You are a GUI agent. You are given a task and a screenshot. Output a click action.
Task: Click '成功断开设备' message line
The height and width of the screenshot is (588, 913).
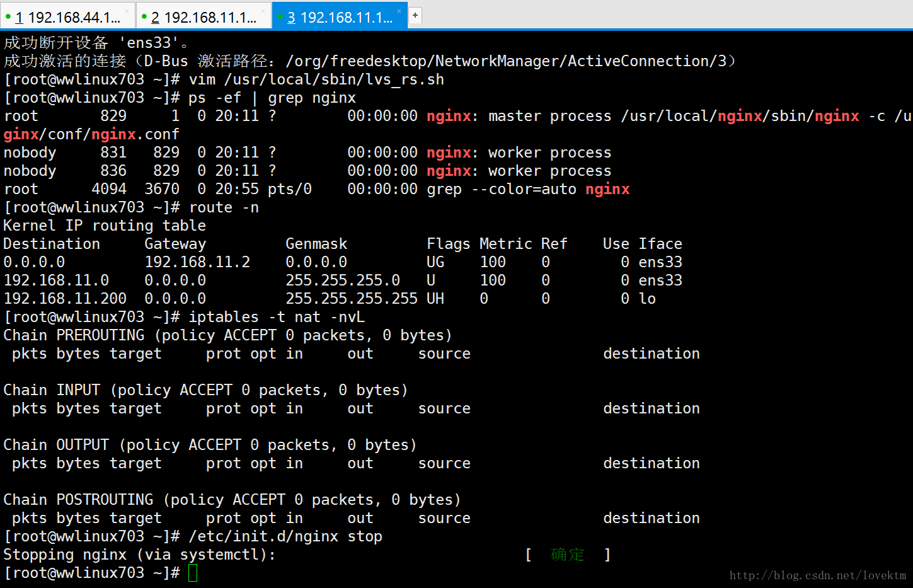point(96,43)
